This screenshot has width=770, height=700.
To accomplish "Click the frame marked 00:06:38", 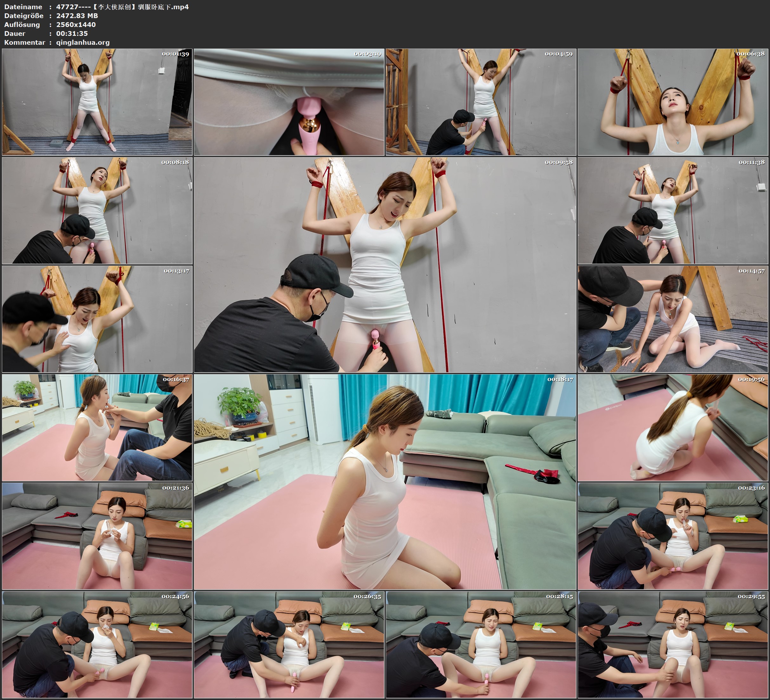I will [673, 102].
